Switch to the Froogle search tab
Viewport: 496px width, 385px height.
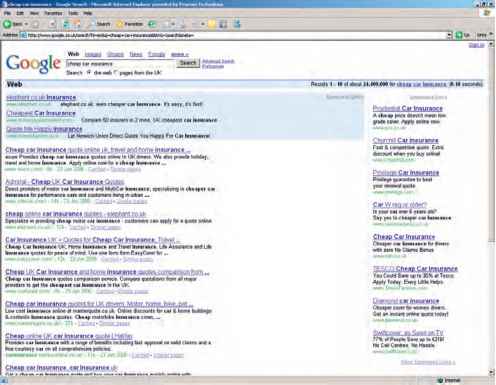click(156, 54)
